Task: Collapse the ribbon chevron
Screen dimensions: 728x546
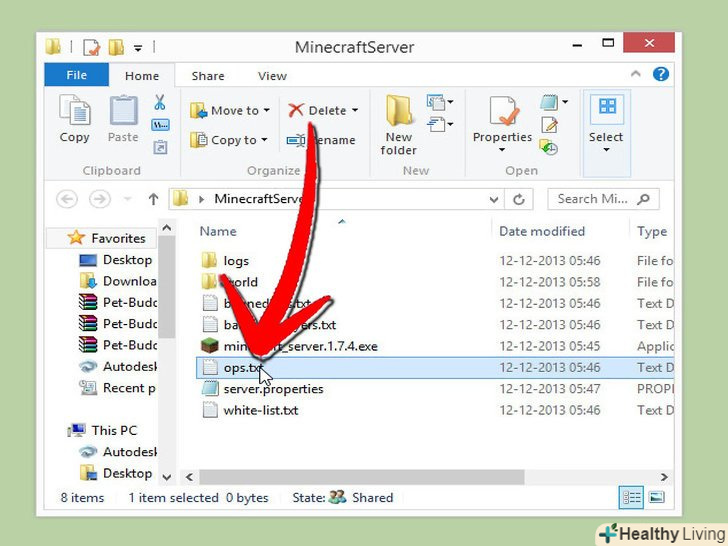Action: click(x=636, y=74)
